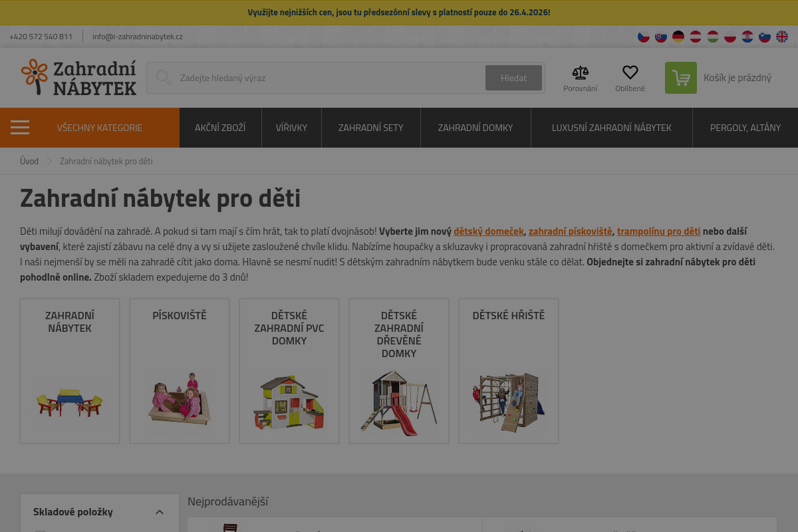Follow the trampolínu pro děti link
The width and height of the screenshot is (798, 532).
[658, 231]
